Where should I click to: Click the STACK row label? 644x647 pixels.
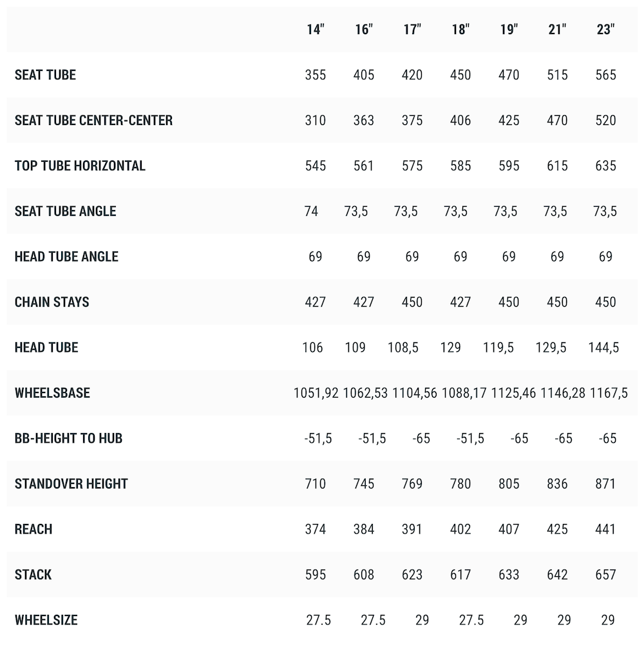point(33,574)
